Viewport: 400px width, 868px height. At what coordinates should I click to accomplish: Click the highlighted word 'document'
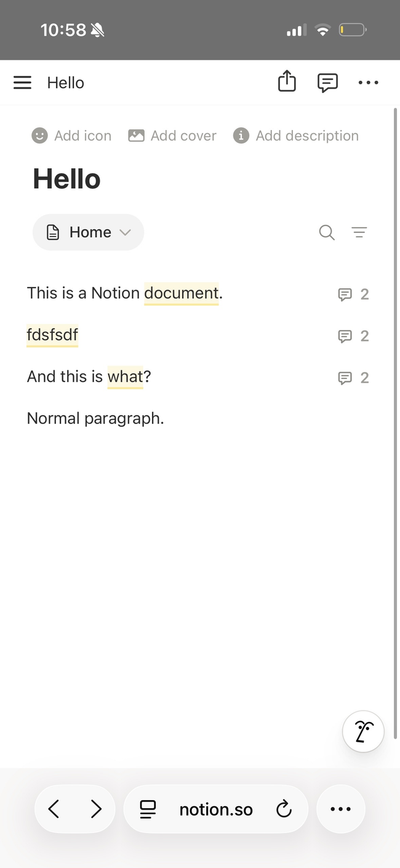tap(181, 293)
